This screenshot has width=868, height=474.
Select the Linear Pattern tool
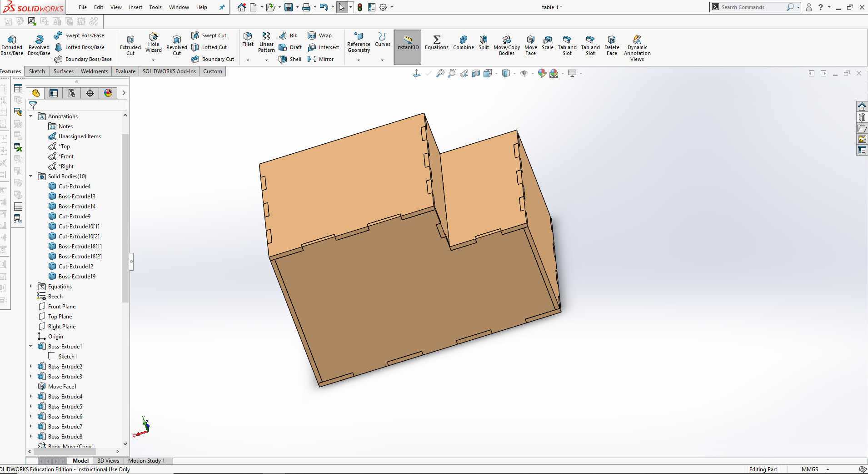(266, 42)
